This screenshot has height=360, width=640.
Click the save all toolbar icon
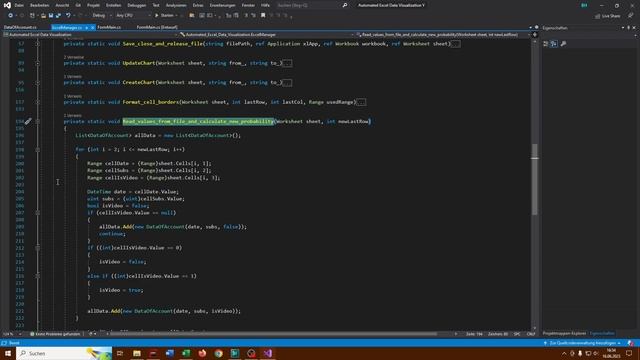click(58, 16)
